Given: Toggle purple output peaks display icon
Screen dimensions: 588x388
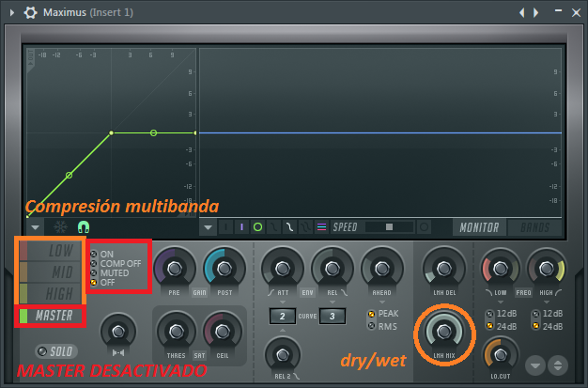Looking at the screenshot, I should coord(242,227).
